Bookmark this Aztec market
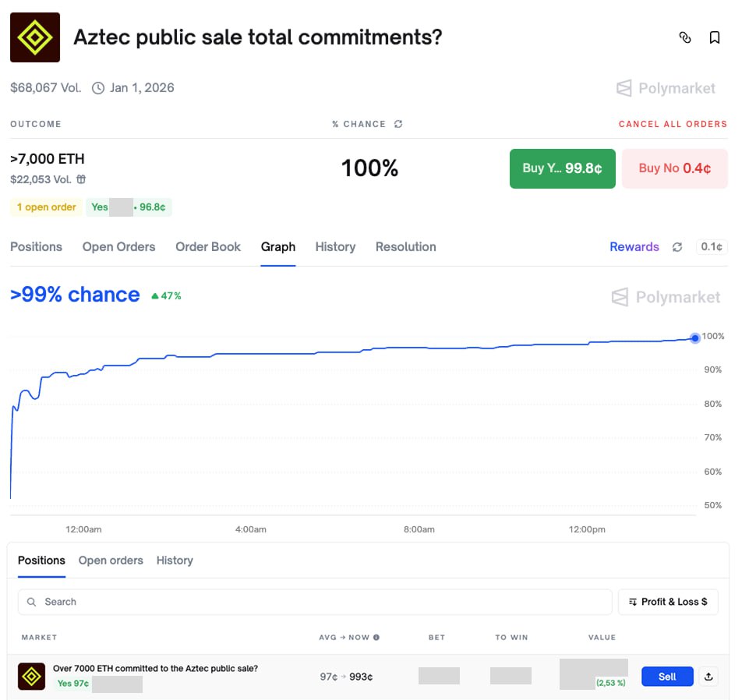Screen dimensions: 742x700 714,37
